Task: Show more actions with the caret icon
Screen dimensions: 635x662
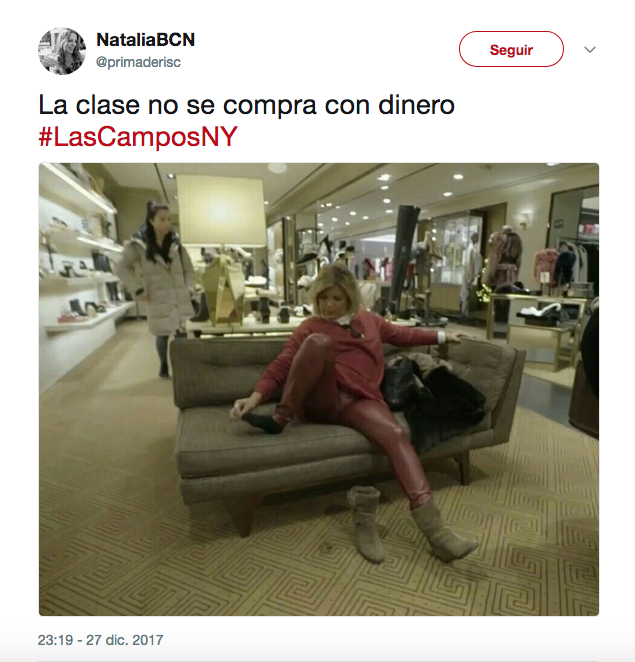Action: point(590,49)
